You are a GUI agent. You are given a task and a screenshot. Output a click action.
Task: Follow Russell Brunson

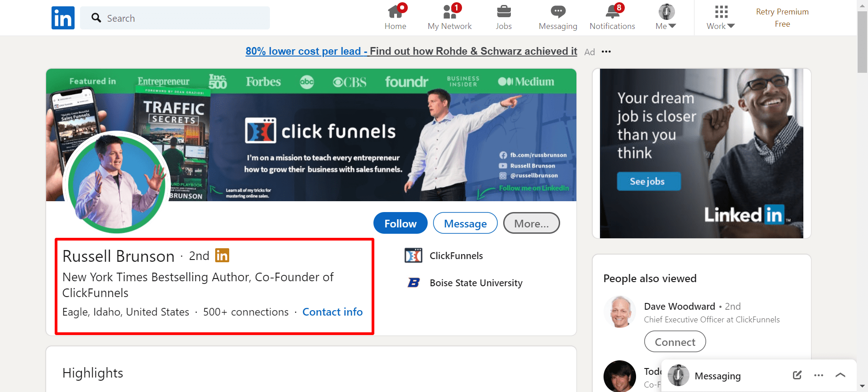pyautogui.click(x=401, y=223)
